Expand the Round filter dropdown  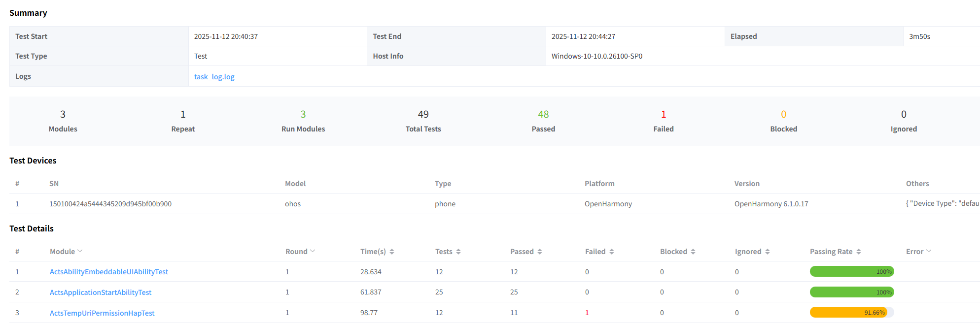click(313, 251)
